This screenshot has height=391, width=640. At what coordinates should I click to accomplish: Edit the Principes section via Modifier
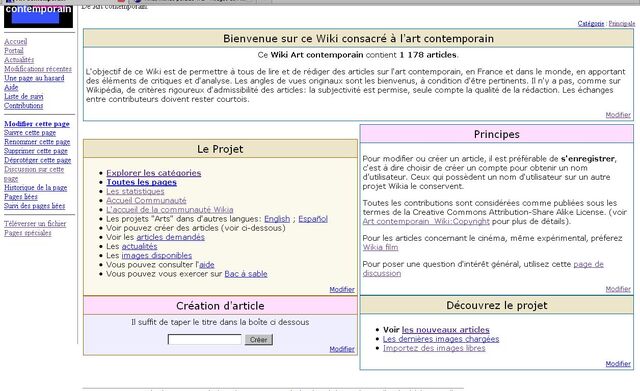point(618,289)
